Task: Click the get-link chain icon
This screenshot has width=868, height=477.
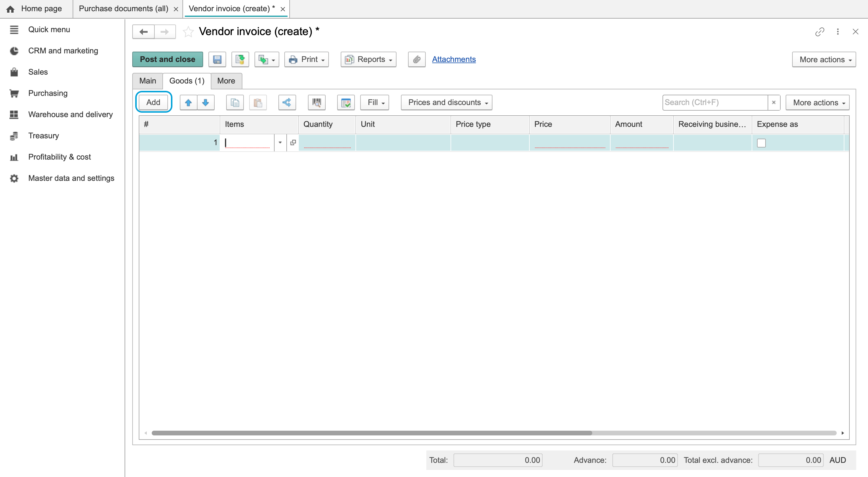Action: pos(820,32)
